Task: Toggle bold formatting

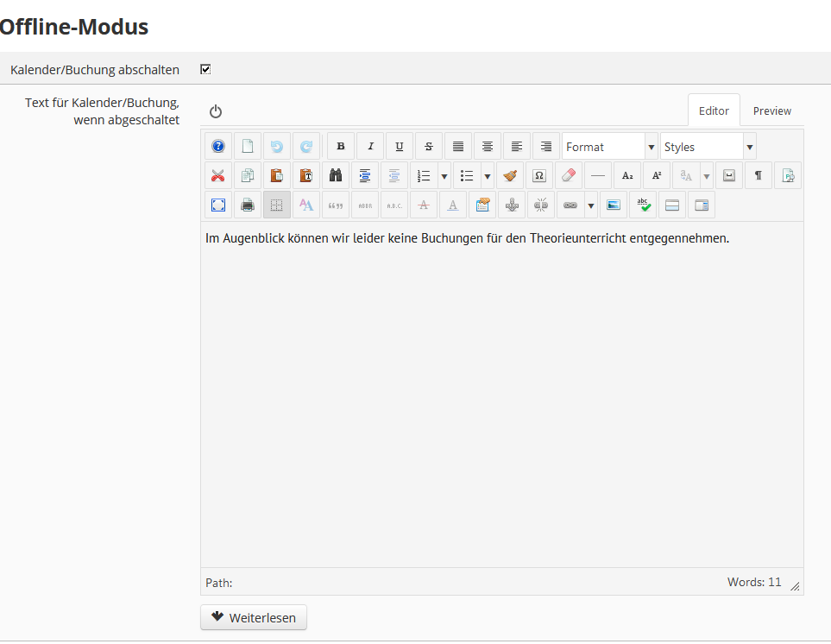Action: [341, 147]
